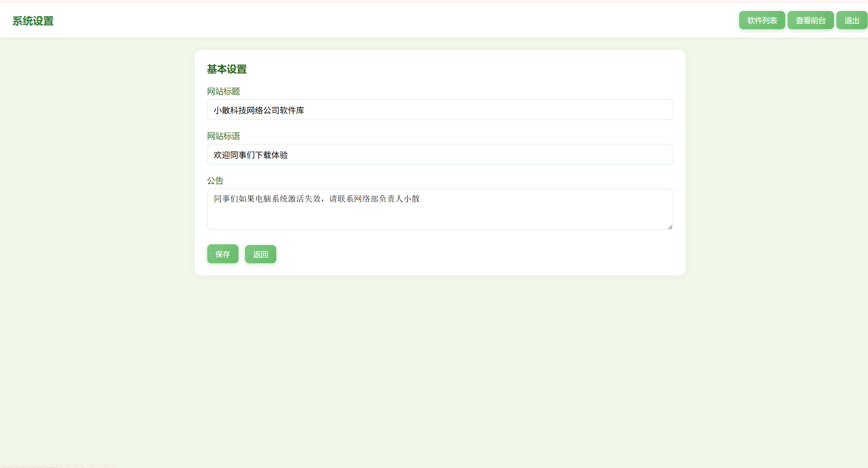Click the text 欢迎同事们下载体验 in slogan field
868x468 pixels.
pyautogui.click(x=251, y=155)
